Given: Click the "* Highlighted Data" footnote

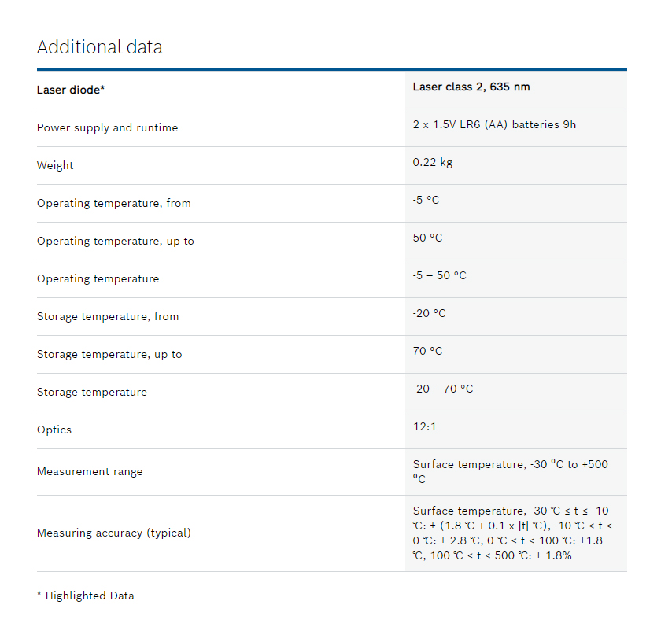Looking at the screenshot, I should 85,596.
